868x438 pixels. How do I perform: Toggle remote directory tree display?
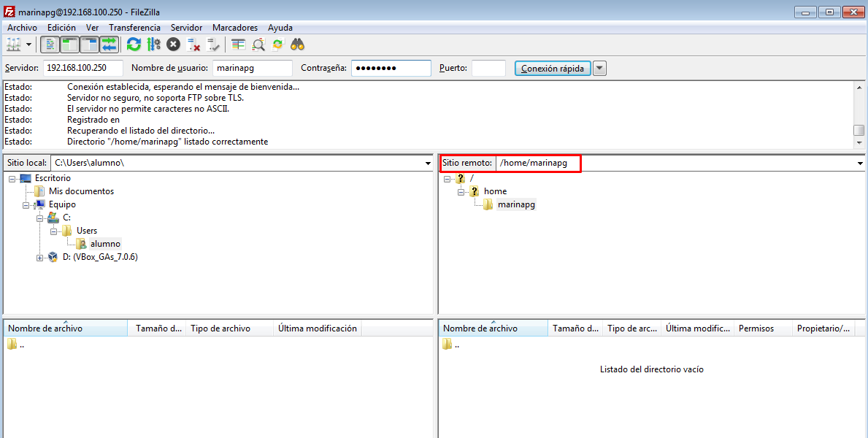89,45
